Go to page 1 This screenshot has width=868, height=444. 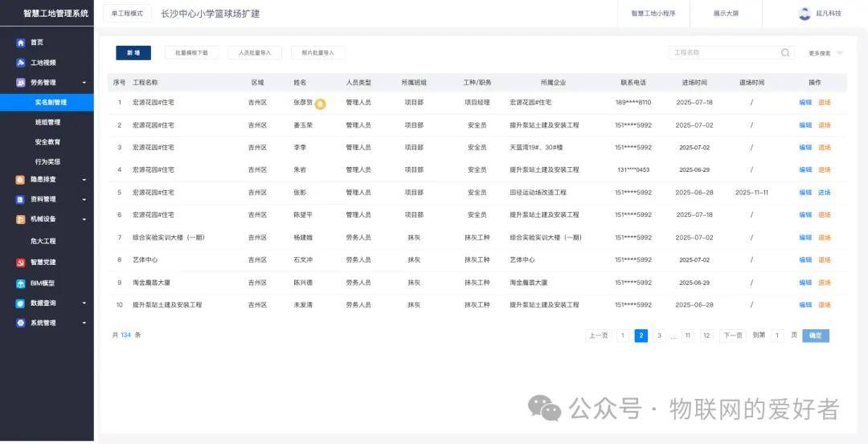[x=623, y=336]
